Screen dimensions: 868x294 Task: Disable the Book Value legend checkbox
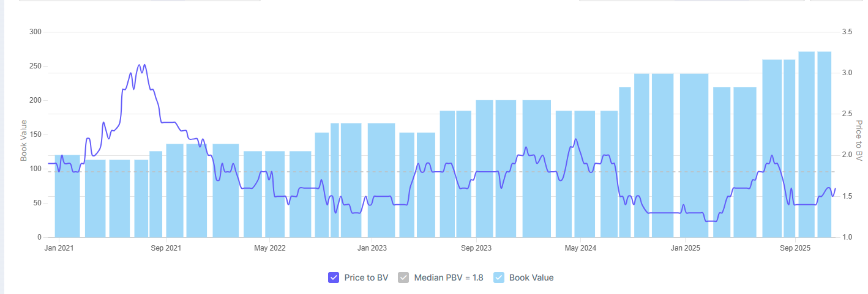[499, 277]
